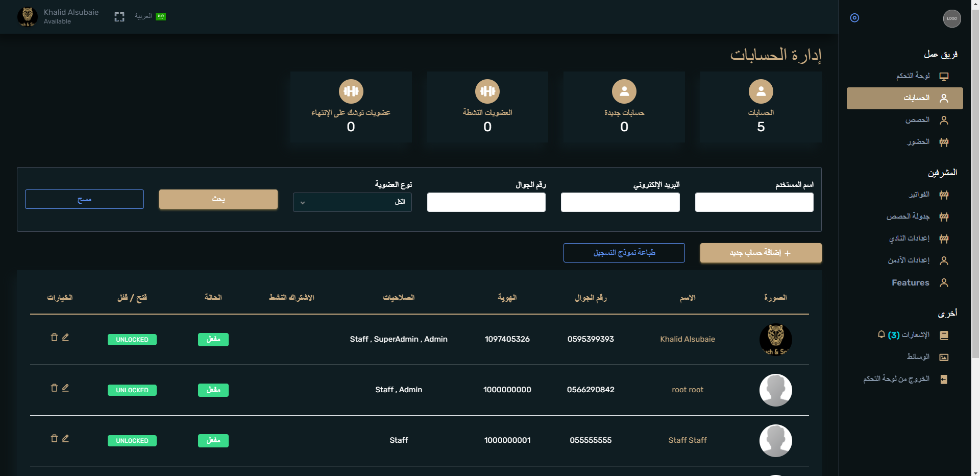980x476 pixels.
Task: Click add new account button
Action: 761,253
